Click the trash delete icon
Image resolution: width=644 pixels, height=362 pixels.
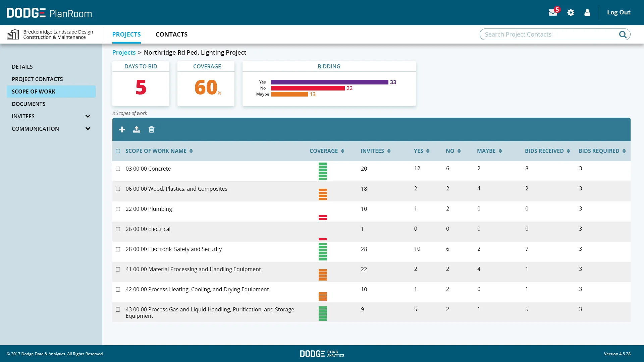click(151, 129)
